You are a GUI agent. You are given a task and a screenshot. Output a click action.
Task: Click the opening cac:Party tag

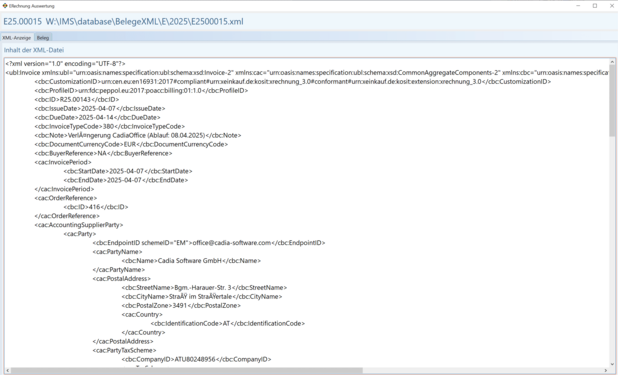click(x=80, y=234)
